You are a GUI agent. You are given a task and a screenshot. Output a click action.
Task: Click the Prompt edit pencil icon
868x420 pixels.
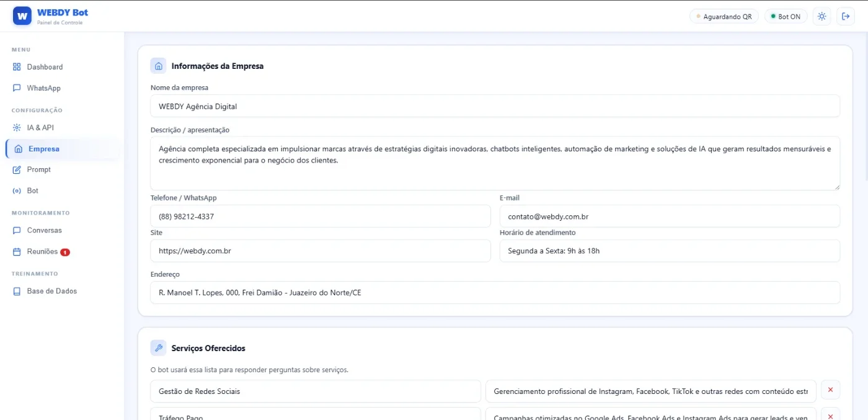click(x=17, y=170)
